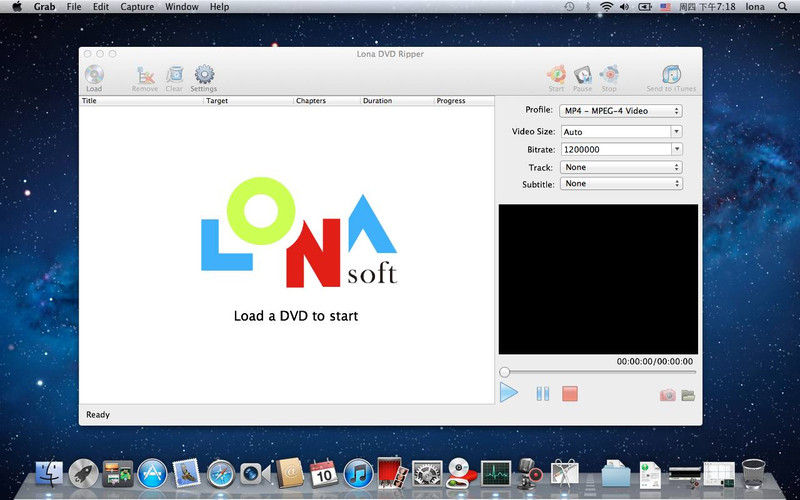Play the preview with the blue triangle
Viewport: 800px width, 500px height.
click(509, 393)
